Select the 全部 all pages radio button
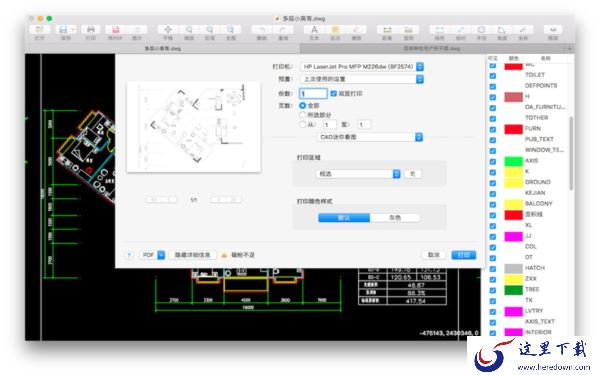This screenshot has width=600, height=375. (x=302, y=105)
